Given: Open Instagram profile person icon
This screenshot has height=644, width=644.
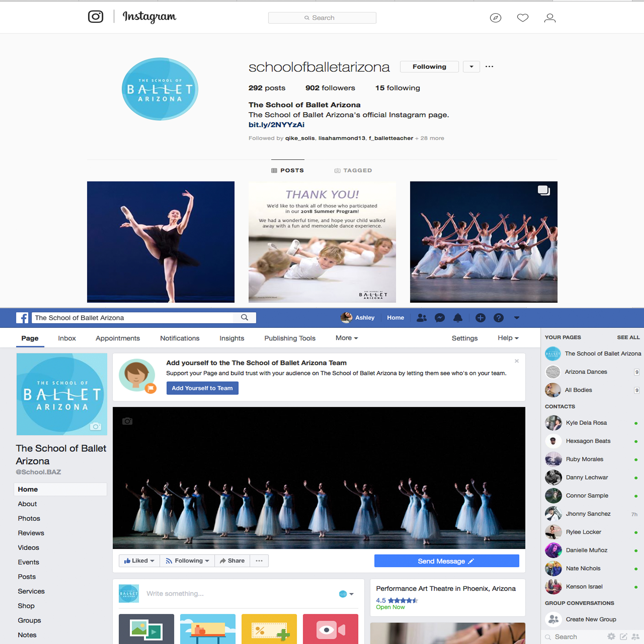Looking at the screenshot, I should tap(550, 18).
